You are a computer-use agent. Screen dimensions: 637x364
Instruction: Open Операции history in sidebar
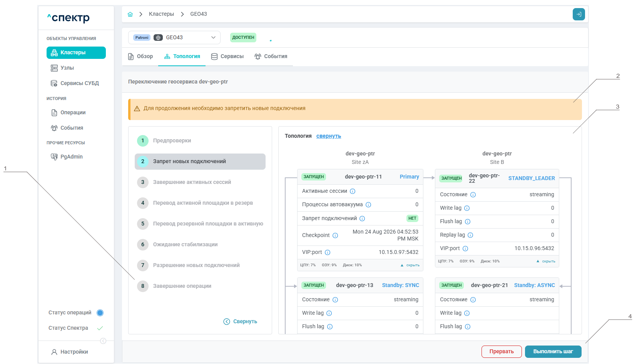click(69, 113)
